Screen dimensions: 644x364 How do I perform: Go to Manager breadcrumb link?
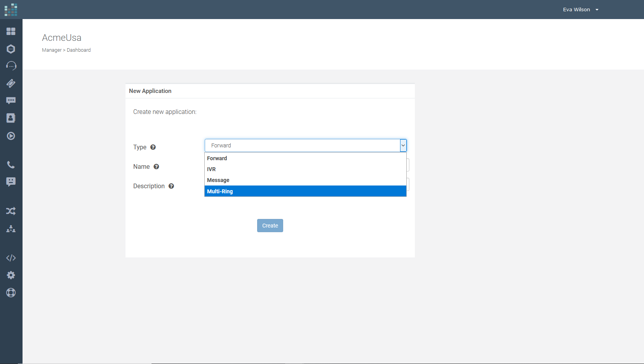click(52, 50)
